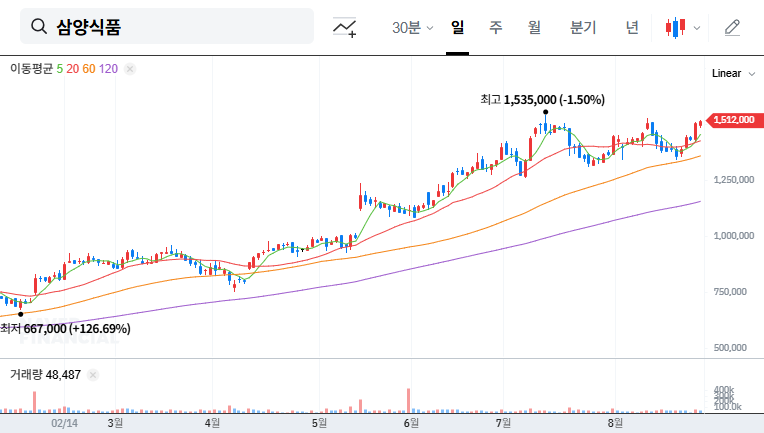Image resolution: width=764 pixels, height=433 pixels.
Task: Click the low point marker dot
Action: tap(20, 314)
